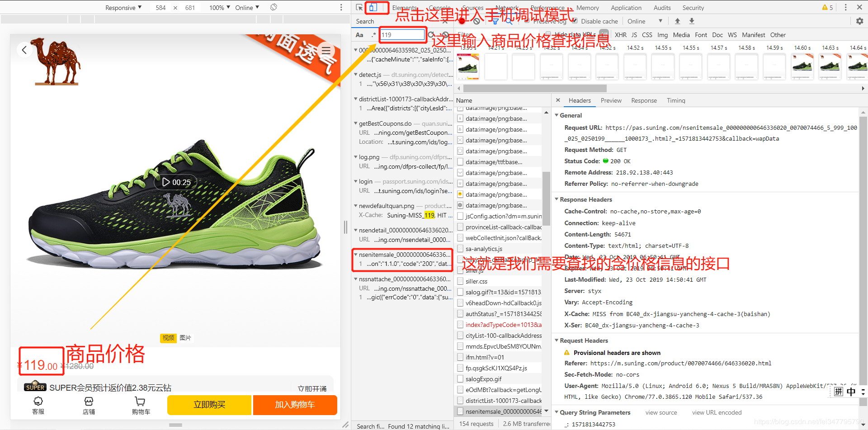Click the view URL encoded link
This screenshot has height=430, width=868.
click(x=717, y=412)
